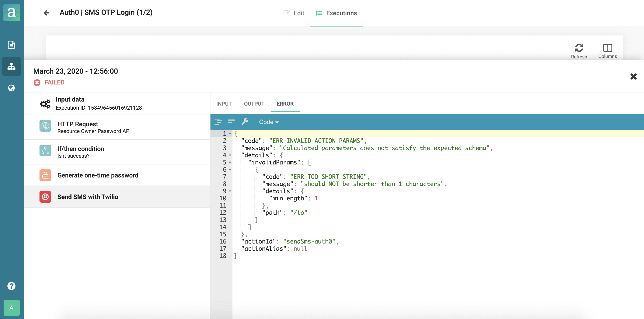Select the ERROR tab
Viewport: 644px width, 319px height.
pyautogui.click(x=285, y=104)
